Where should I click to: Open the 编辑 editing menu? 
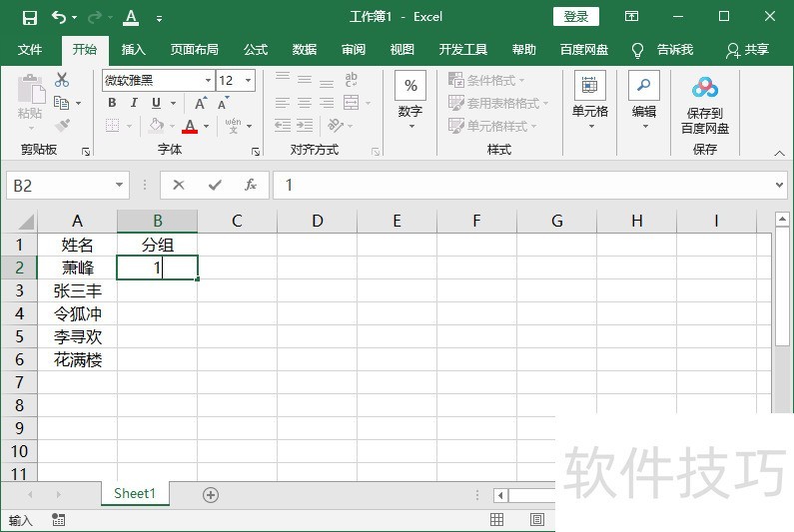pos(644,101)
